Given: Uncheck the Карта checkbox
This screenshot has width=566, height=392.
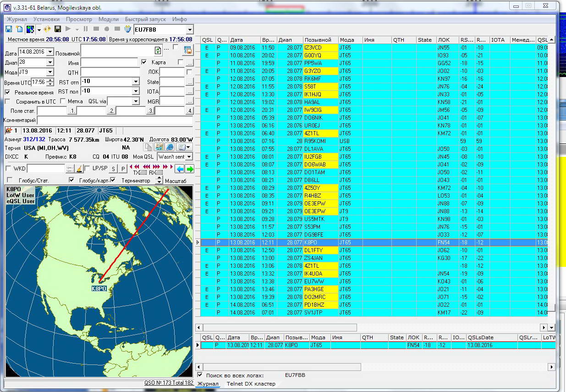Looking at the screenshot, I should (x=144, y=62).
